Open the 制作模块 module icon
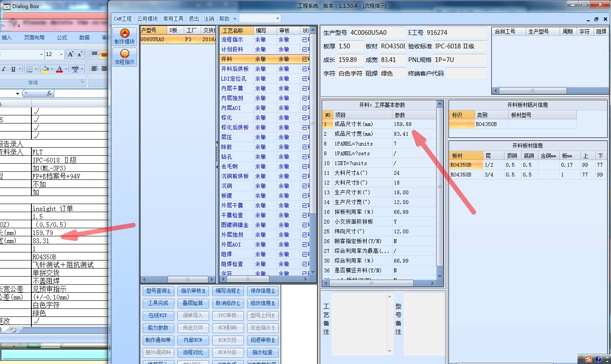Screen dimensions: 611x364 tap(124, 36)
